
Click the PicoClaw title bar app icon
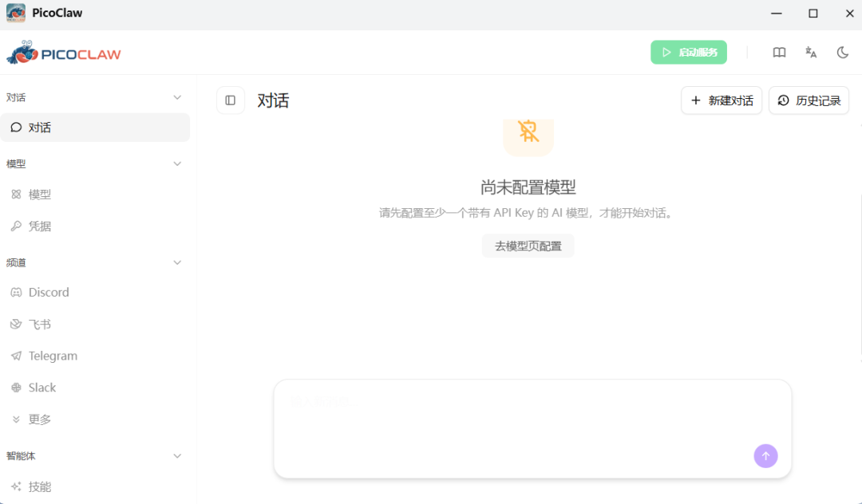click(16, 13)
